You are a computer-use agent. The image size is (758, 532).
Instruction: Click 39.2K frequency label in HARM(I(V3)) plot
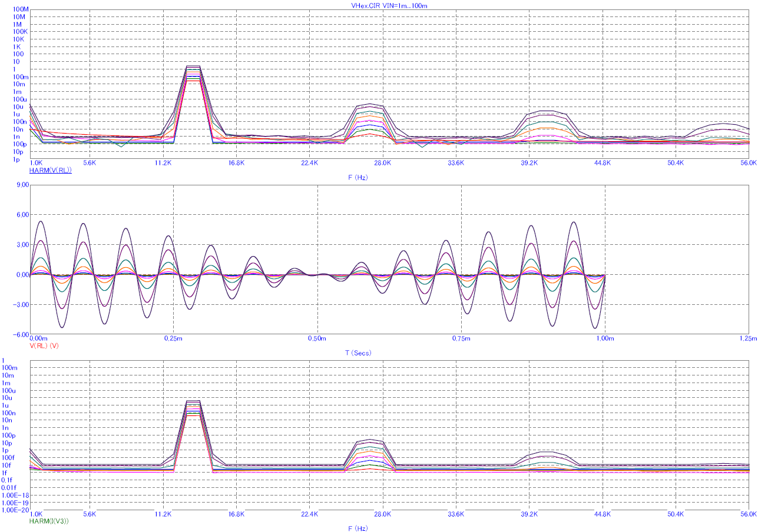tap(529, 514)
